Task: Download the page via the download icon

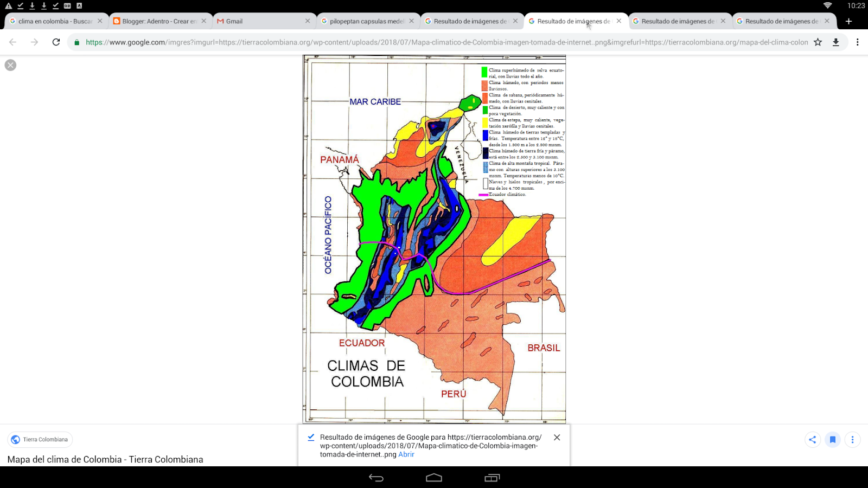Action: pos(836,41)
